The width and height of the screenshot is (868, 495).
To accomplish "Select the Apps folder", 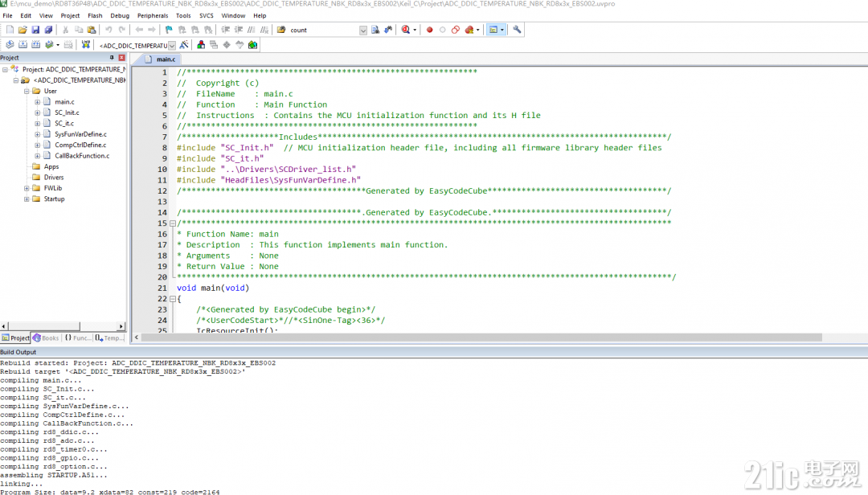I will [51, 166].
